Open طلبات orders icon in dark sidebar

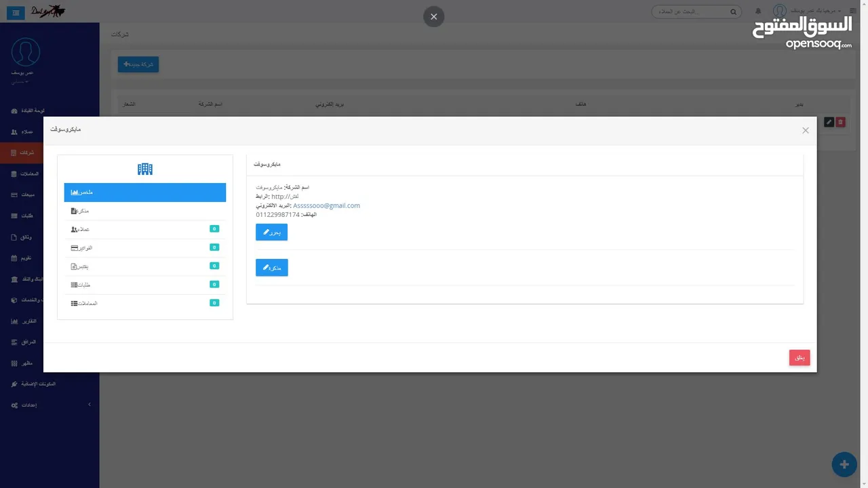[x=15, y=216]
